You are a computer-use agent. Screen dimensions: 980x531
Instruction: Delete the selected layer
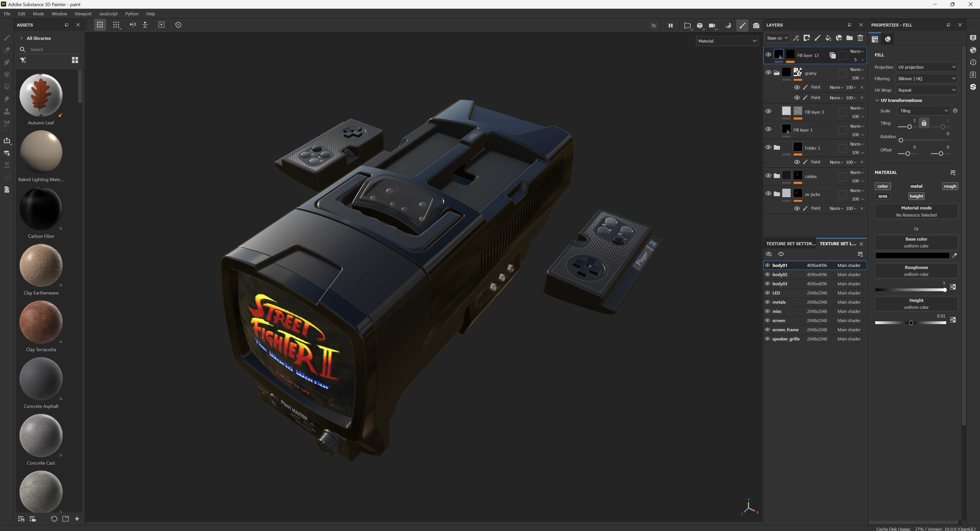pyautogui.click(x=860, y=38)
